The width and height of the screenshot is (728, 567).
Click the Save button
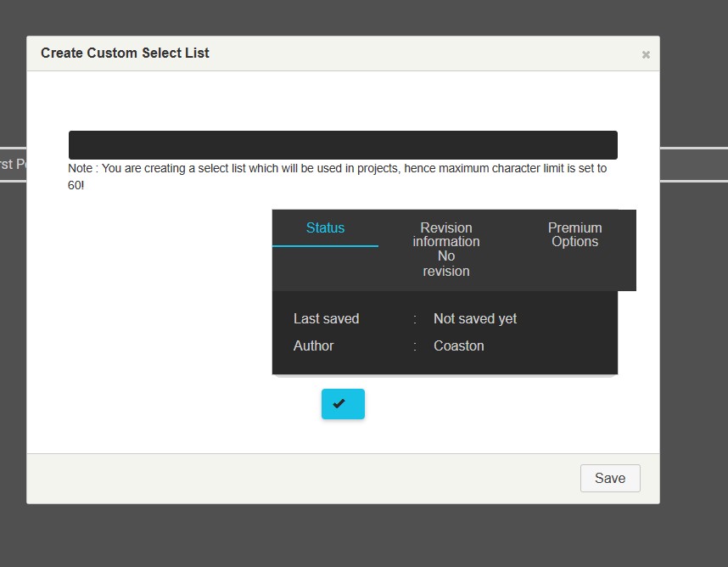point(610,478)
